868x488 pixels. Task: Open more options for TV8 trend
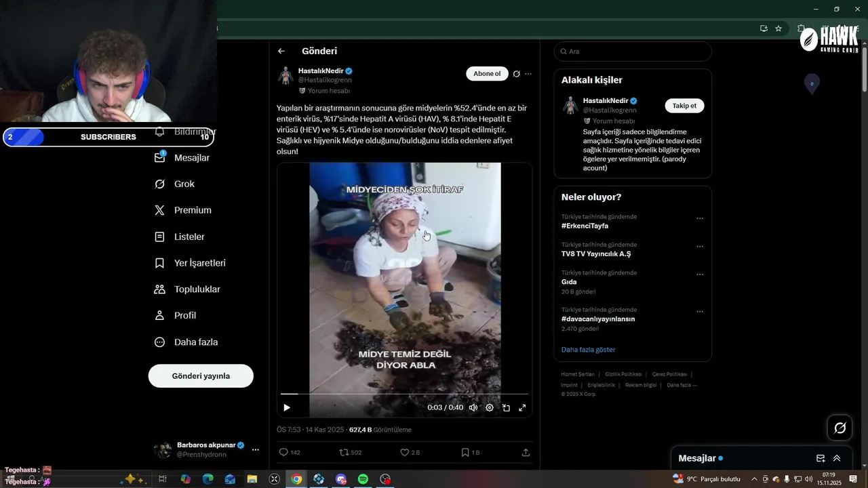tap(700, 247)
